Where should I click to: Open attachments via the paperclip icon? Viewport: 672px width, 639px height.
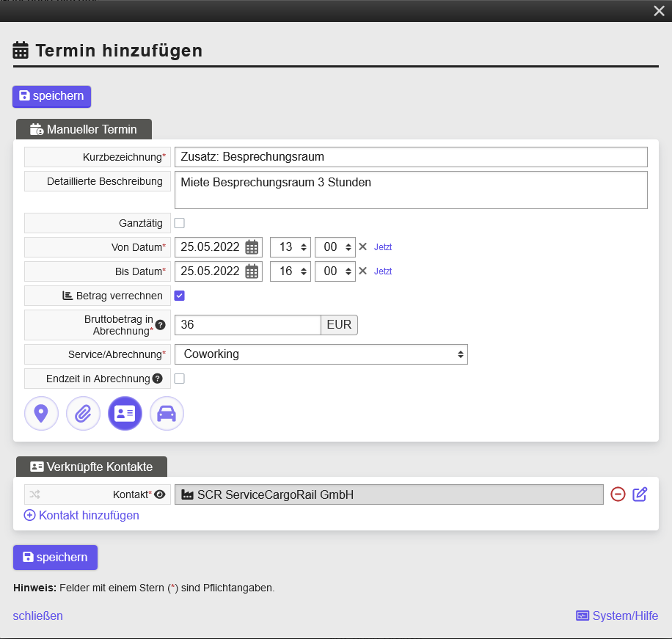pos(83,413)
